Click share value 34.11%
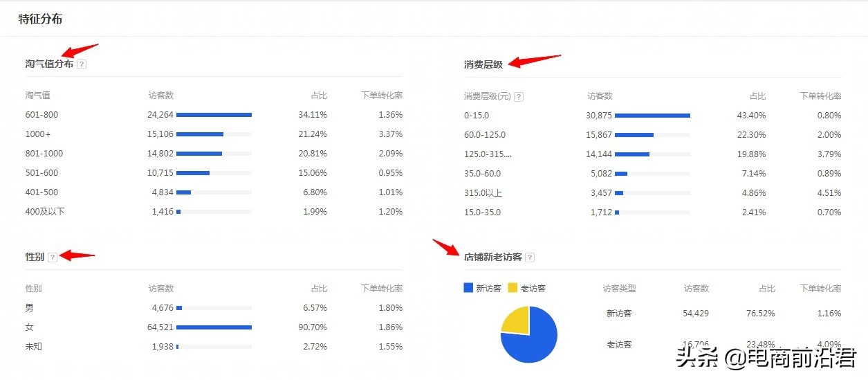 [x=314, y=115]
